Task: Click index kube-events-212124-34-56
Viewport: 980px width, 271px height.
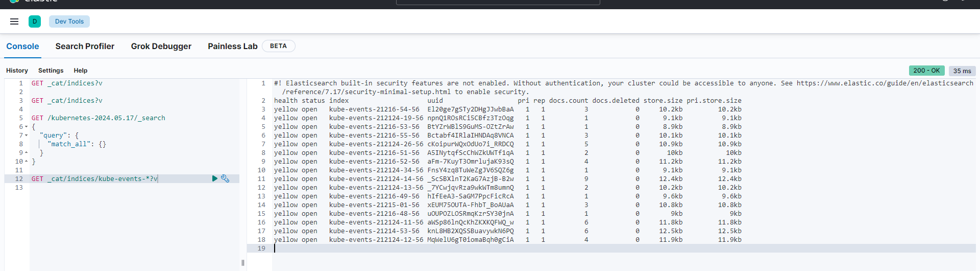Action: pos(376,170)
